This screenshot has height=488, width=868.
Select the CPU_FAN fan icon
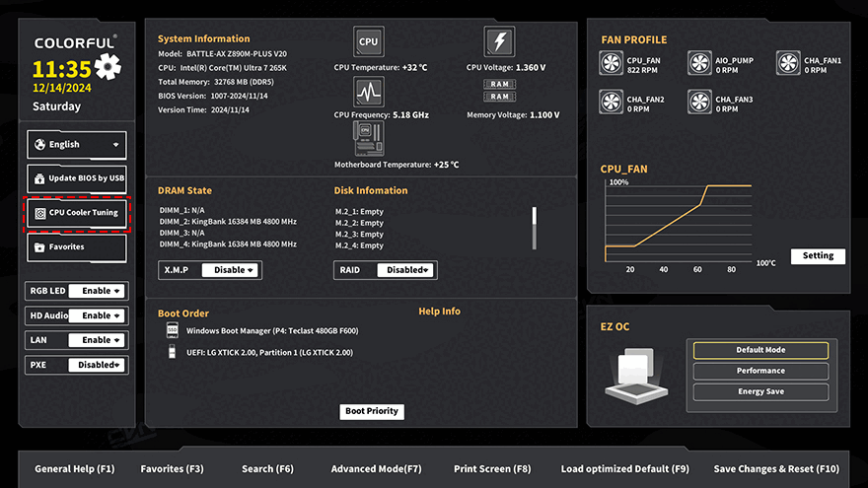[x=612, y=63]
